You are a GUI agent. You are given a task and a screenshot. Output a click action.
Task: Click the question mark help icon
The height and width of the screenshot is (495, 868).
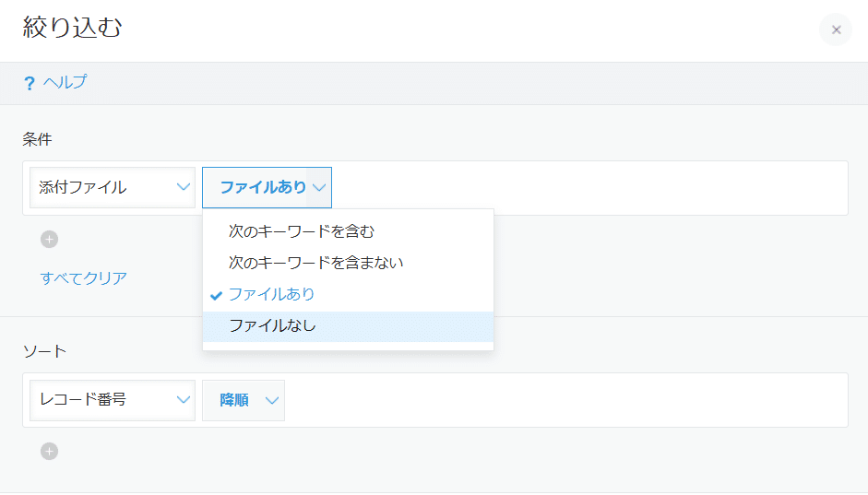30,83
